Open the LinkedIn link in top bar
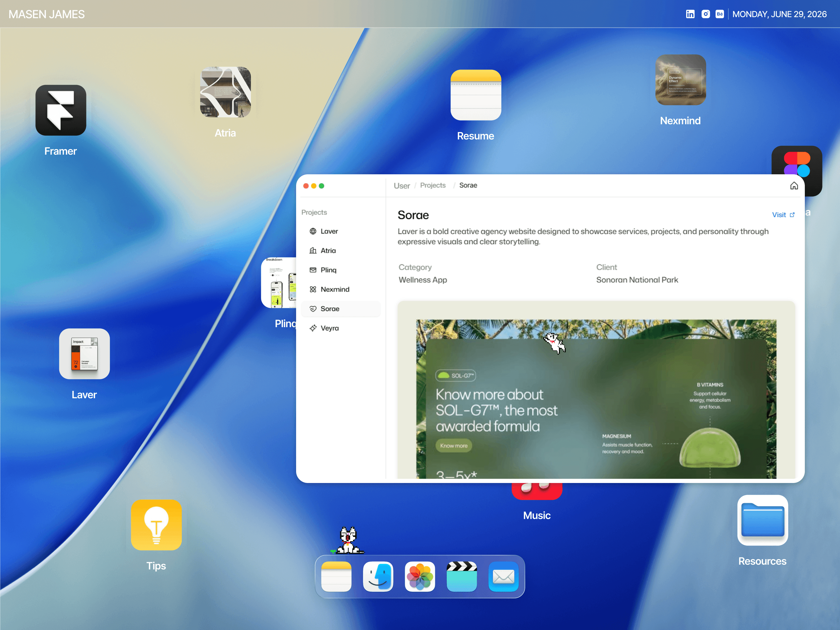This screenshot has height=630, width=840. tap(690, 14)
